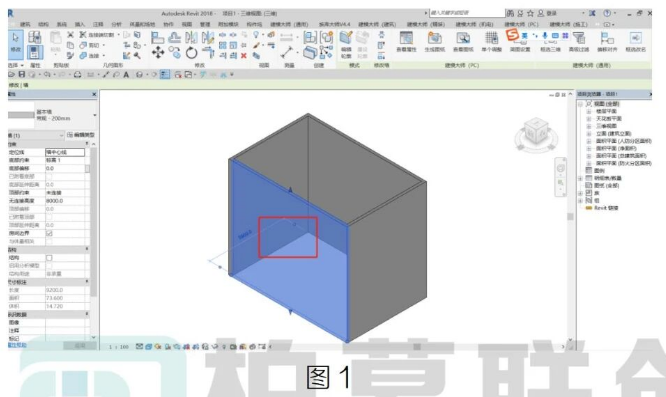666x397 pixels.
Task: Click the 应用 button in properties
Action: tap(80, 346)
